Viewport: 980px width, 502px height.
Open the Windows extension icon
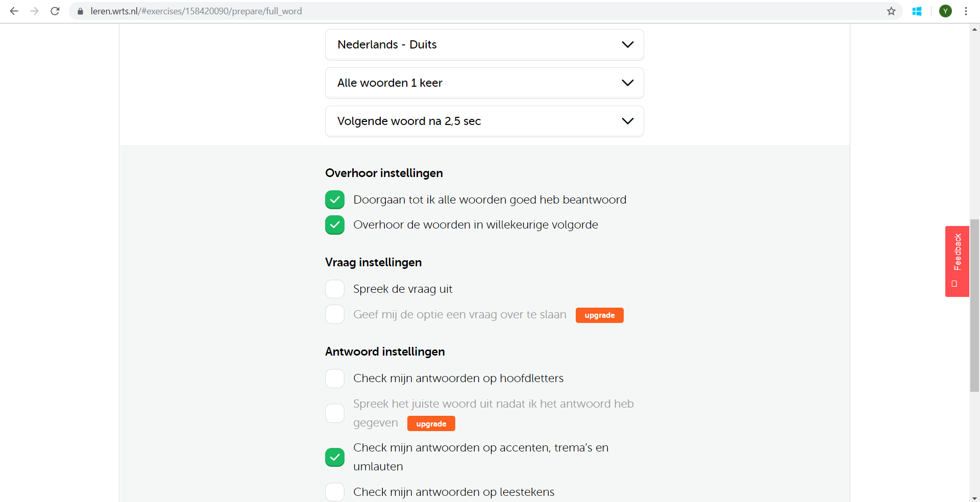[x=917, y=11]
